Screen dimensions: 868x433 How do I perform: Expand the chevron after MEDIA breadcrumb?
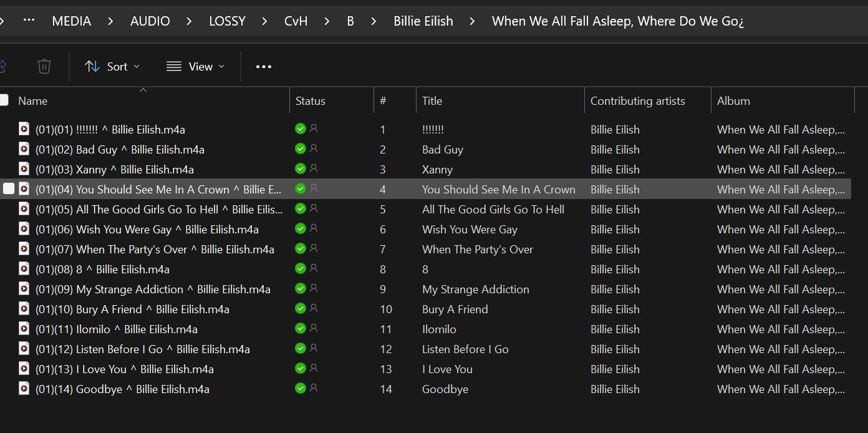tap(111, 21)
